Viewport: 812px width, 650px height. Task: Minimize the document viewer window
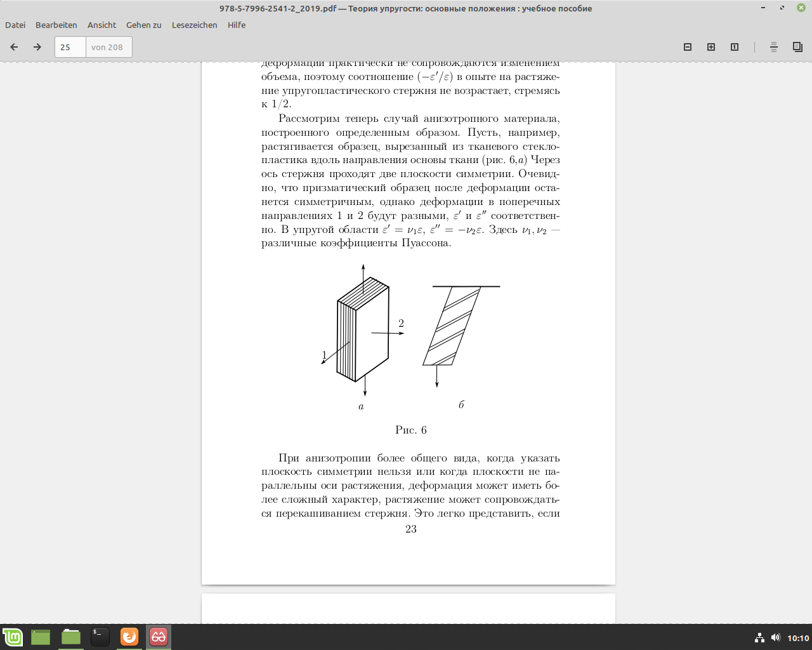[763, 8]
